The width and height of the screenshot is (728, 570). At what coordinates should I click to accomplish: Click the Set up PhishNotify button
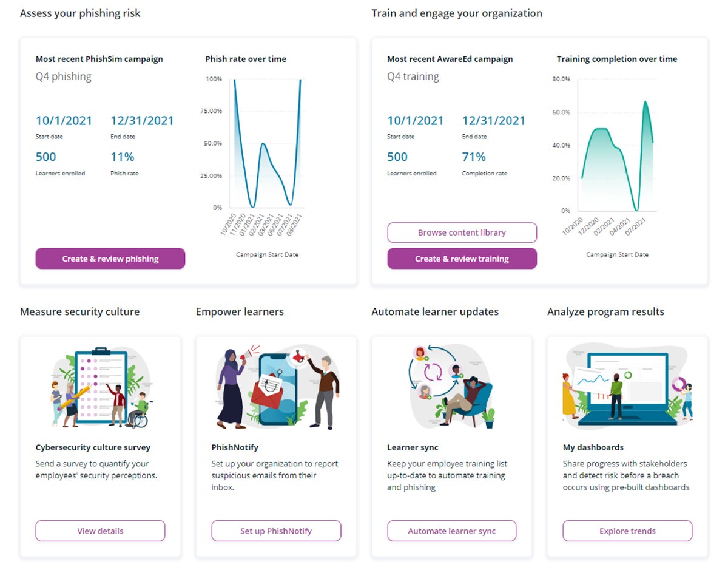(276, 531)
